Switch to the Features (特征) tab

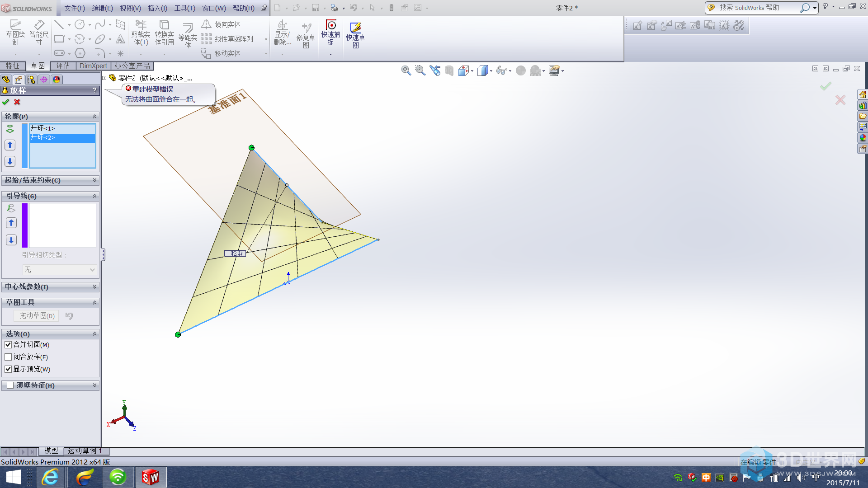point(12,66)
